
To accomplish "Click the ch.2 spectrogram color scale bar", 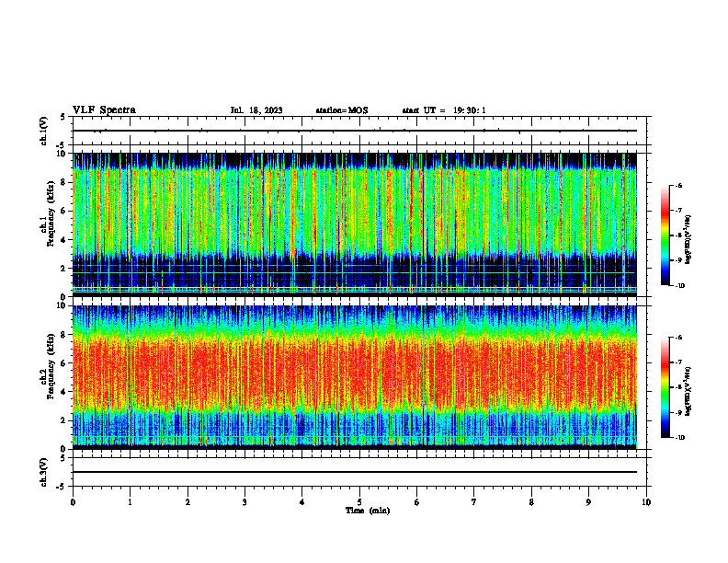I will point(665,387).
